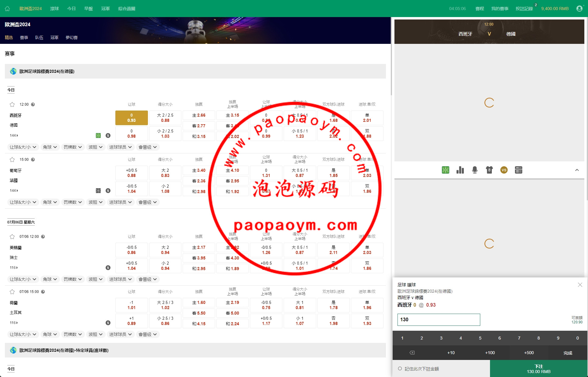Expand 让球&大/小 dropdown under Spain match

[23, 147]
